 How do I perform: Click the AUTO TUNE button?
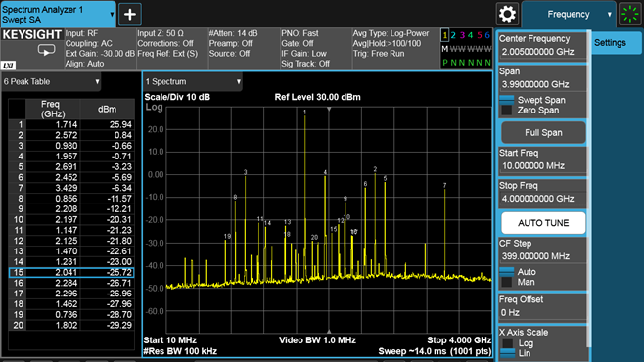coord(543,223)
